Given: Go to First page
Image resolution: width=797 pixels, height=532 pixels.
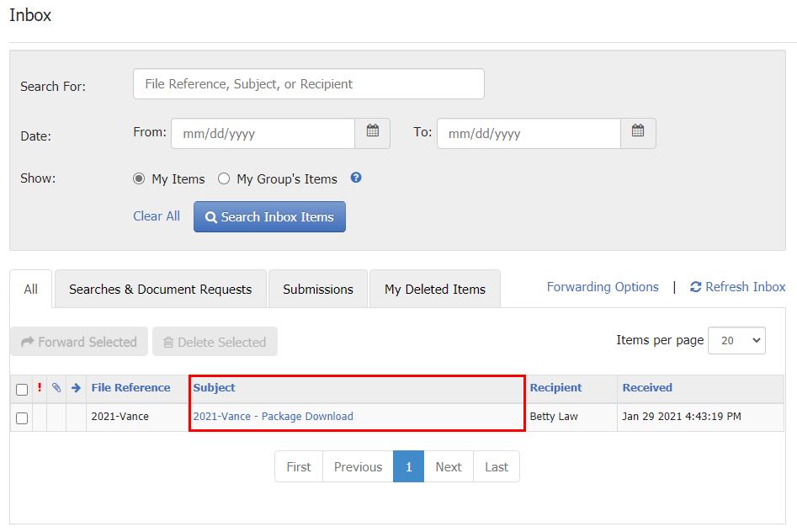Looking at the screenshot, I should (299, 466).
